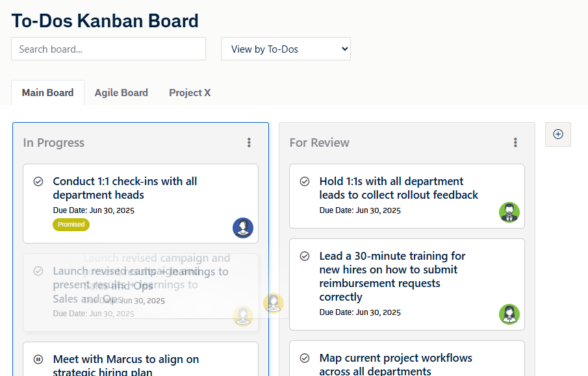
Task: Mark Hold 1:1s with department leads complete
Action: point(305,181)
